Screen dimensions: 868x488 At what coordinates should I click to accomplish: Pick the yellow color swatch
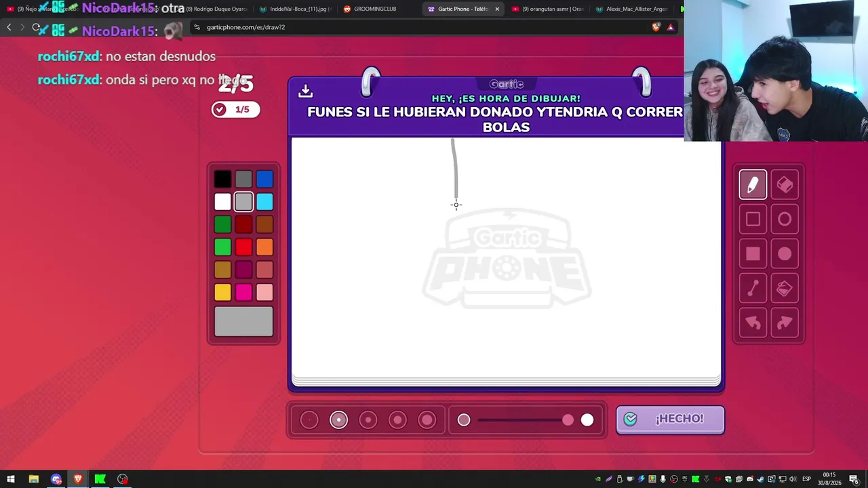coord(222,292)
